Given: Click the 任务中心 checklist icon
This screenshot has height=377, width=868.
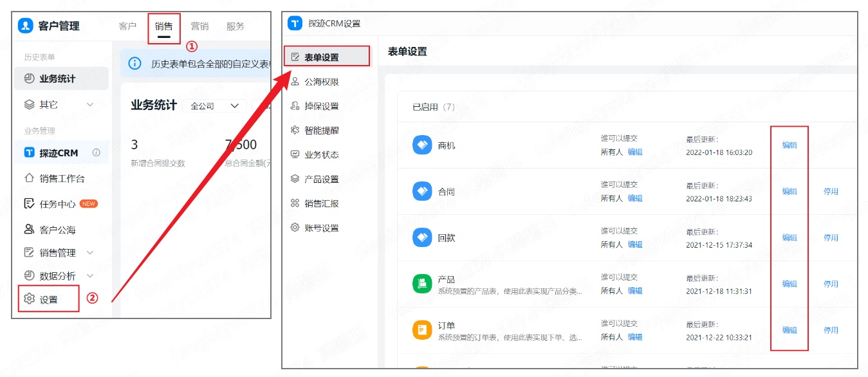Looking at the screenshot, I should click(x=29, y=204).
